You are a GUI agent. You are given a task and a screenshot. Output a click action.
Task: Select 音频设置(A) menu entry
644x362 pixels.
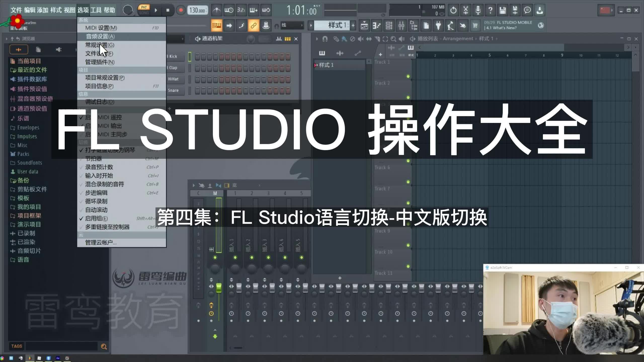click(122, 36)
